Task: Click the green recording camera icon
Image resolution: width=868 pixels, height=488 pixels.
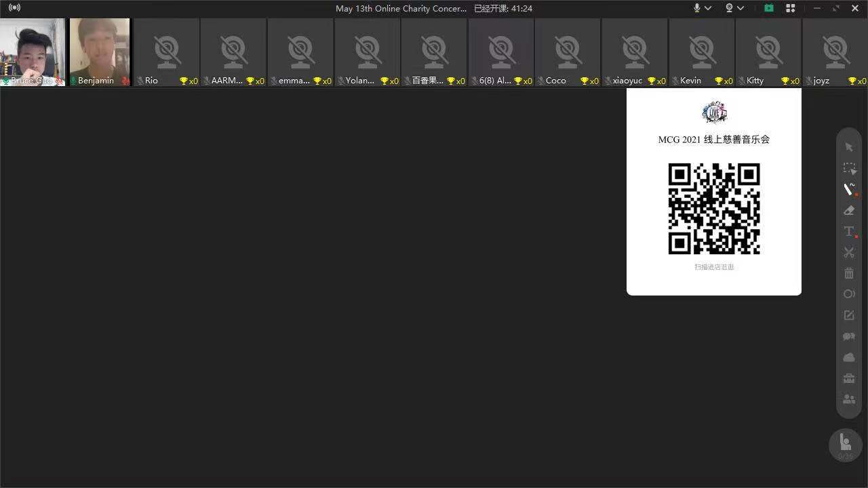Action: click(x=768, y=8)
